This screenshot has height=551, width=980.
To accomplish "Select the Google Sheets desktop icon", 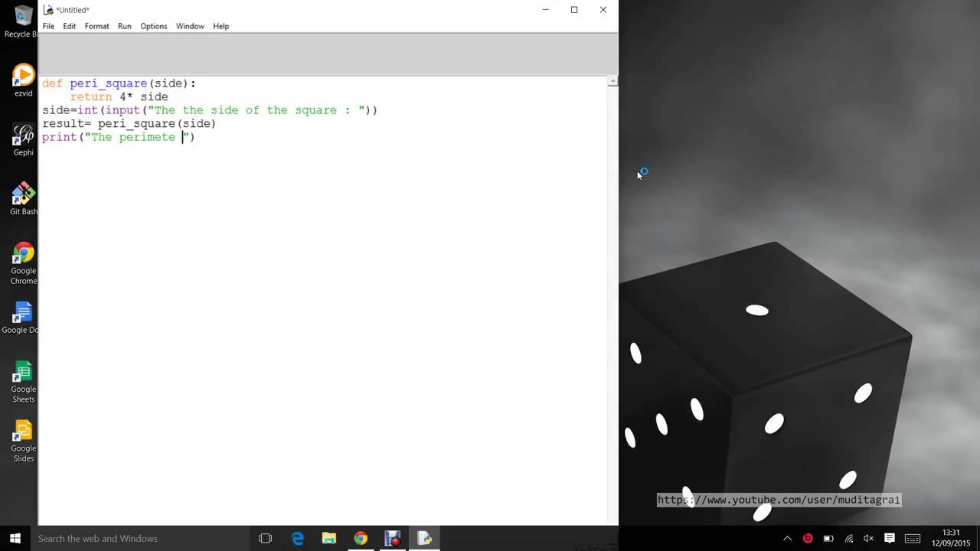I will click(x=24, y=381).
